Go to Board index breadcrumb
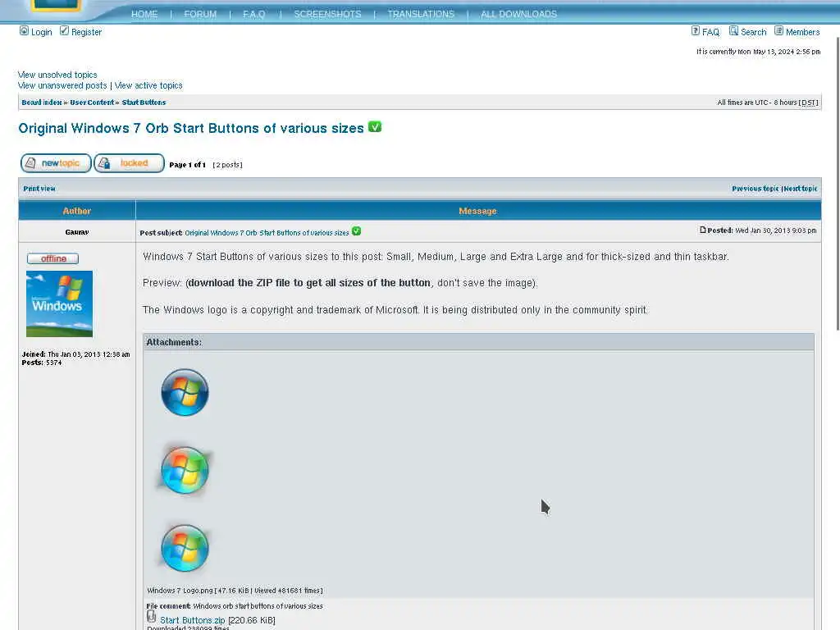This screenshot has height=630, width=840. 42,103
